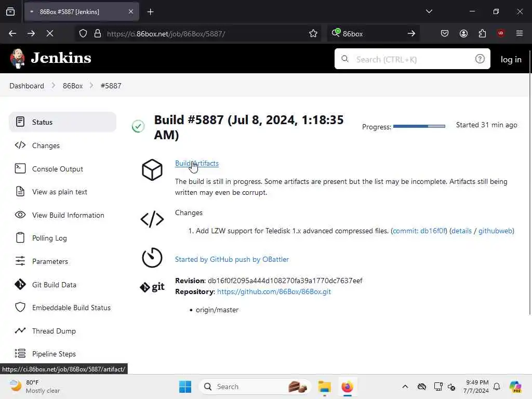Image resolution: width=532 pixels, height=399 pixels.
Task: Open the notifications bell in system tray
Action: point(497,387)
